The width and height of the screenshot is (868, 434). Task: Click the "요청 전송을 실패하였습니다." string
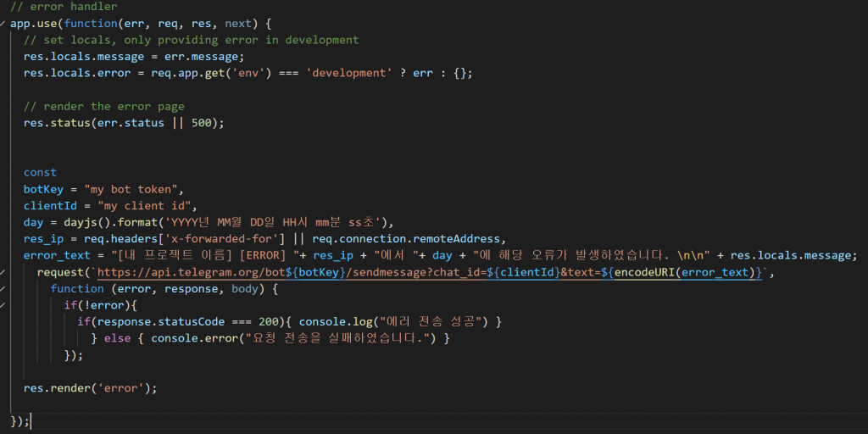click(x=337, y=338)
